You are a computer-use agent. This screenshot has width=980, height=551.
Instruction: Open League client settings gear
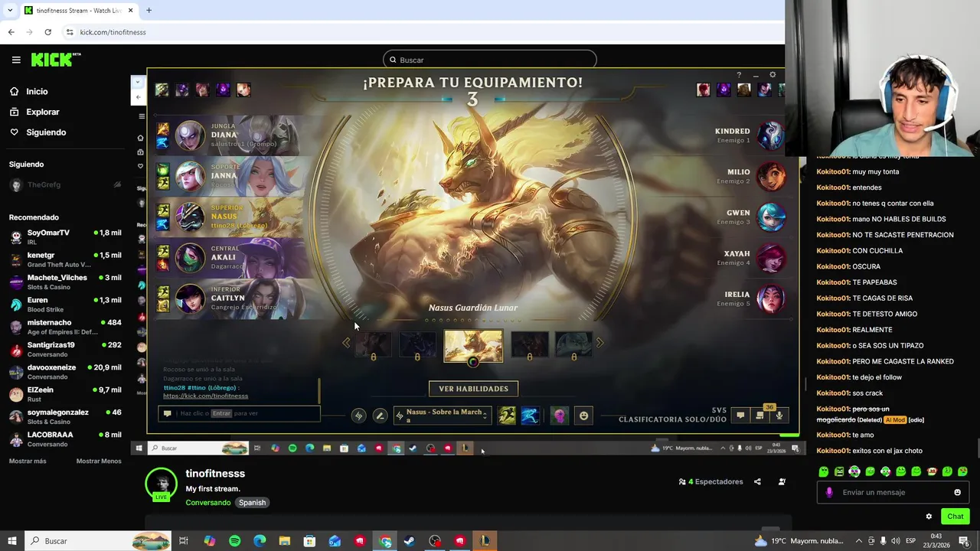[773, 74]
